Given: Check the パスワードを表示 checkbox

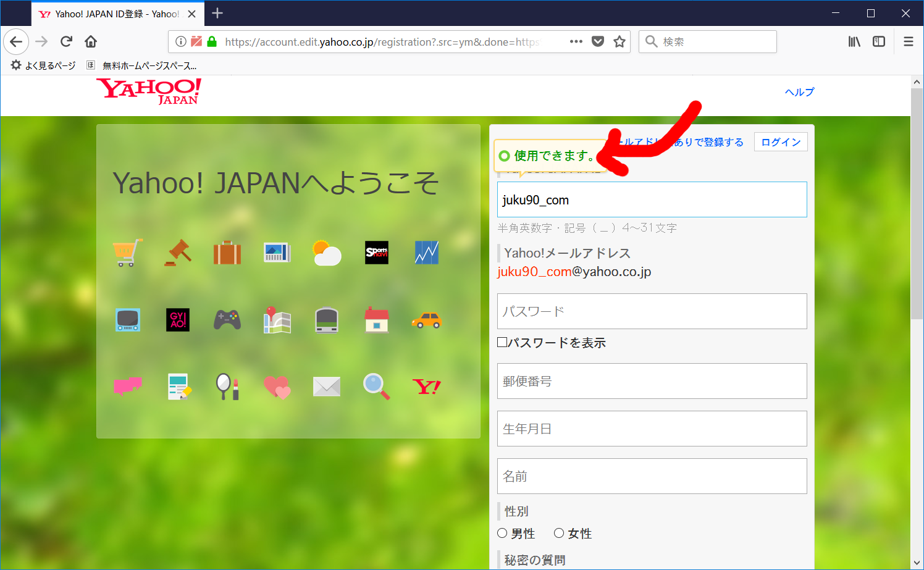Looking at the screenshot, I should coord(502,342).
